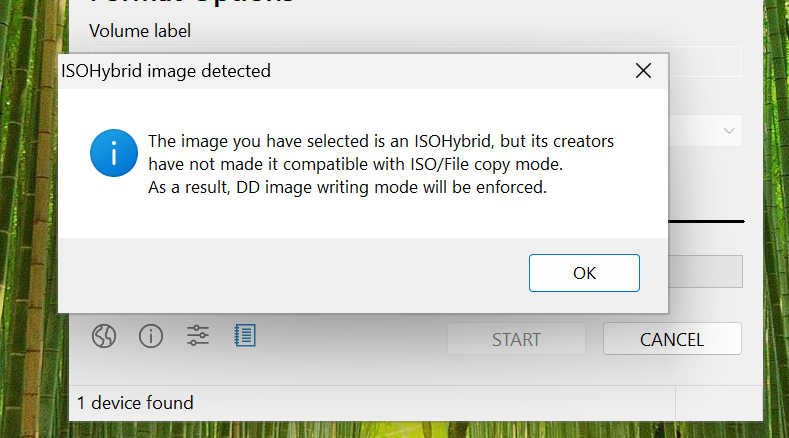The image size is (789, 438).
Task: Click the Volume label caption
Action: point(140,31)
